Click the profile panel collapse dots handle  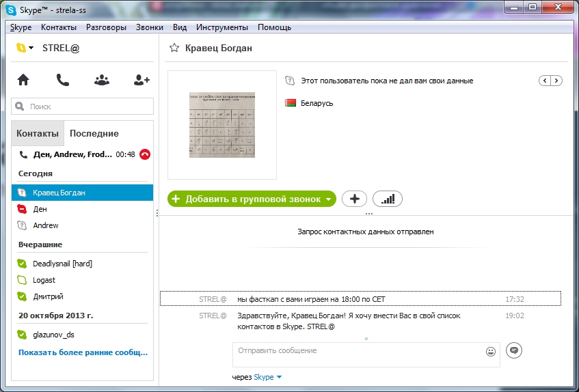coord(369,214)
